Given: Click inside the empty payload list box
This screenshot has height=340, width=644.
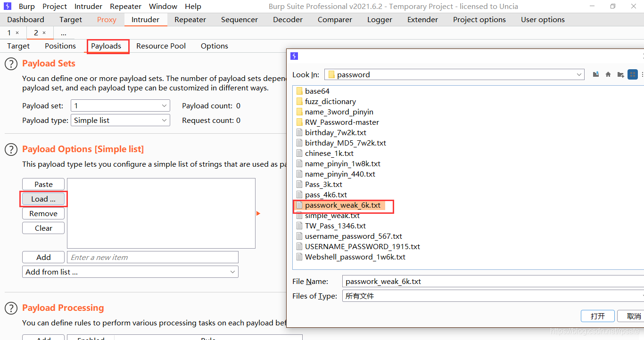Looking at the screenshot, I should [161, 213].
